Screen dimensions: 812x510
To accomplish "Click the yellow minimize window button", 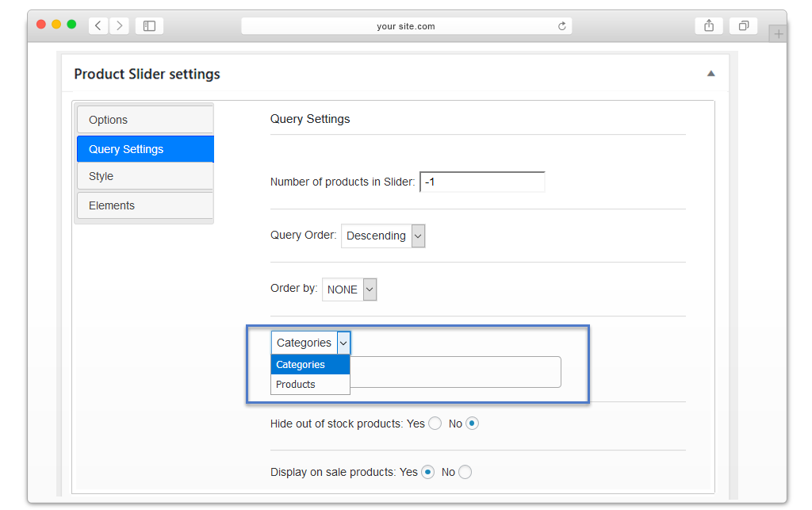I will [x=56, y=25].
